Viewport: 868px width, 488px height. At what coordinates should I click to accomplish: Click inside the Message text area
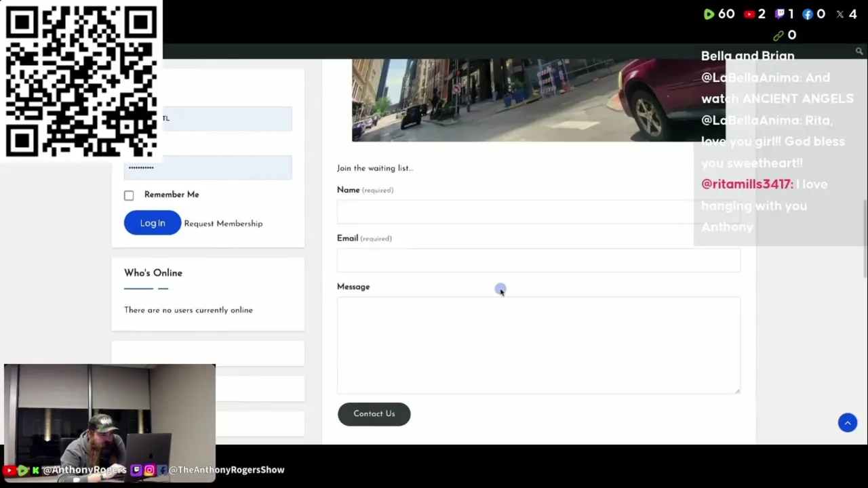[x=538, y=345]
